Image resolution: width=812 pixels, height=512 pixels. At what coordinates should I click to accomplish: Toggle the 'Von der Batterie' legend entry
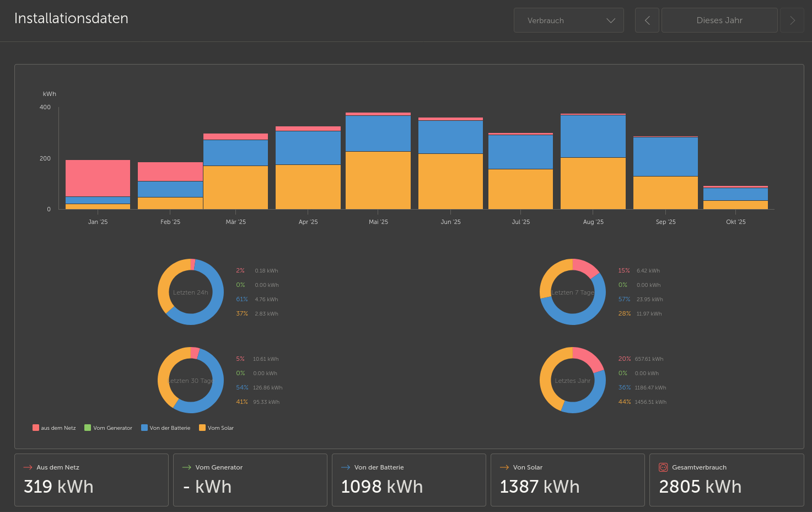[165, 428]
